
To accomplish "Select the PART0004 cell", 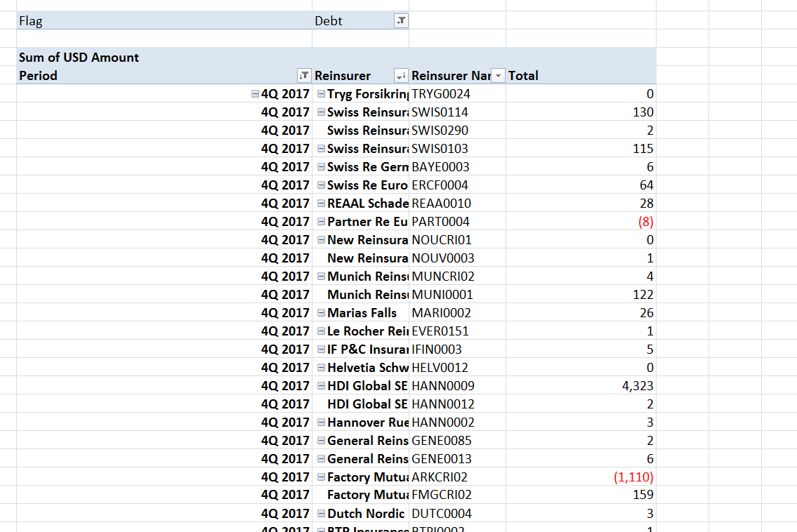I will (x=457, y=222).
